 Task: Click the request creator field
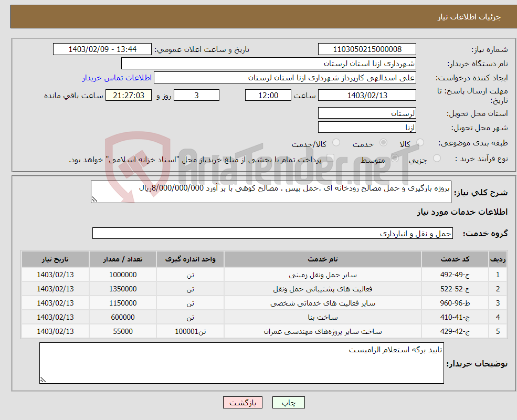285,78
